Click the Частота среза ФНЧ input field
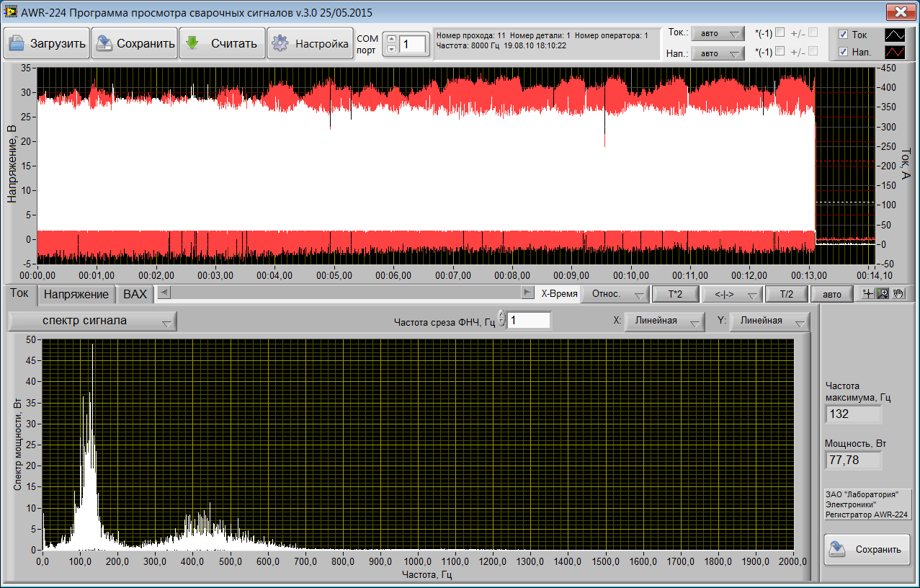The image size is (920, 588). coord(530,320)
